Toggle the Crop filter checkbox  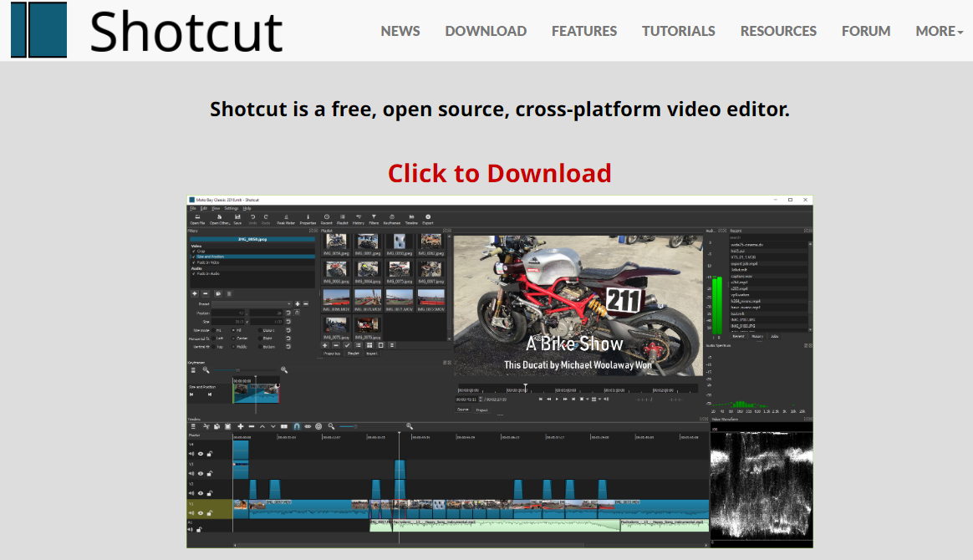click(194, 251)
